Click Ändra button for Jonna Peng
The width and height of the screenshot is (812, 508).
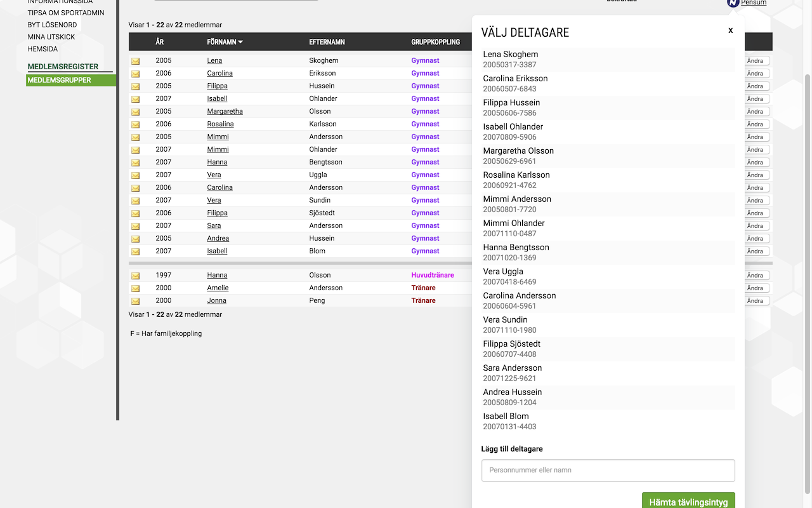pyautogui.click(x=755, y=301)
